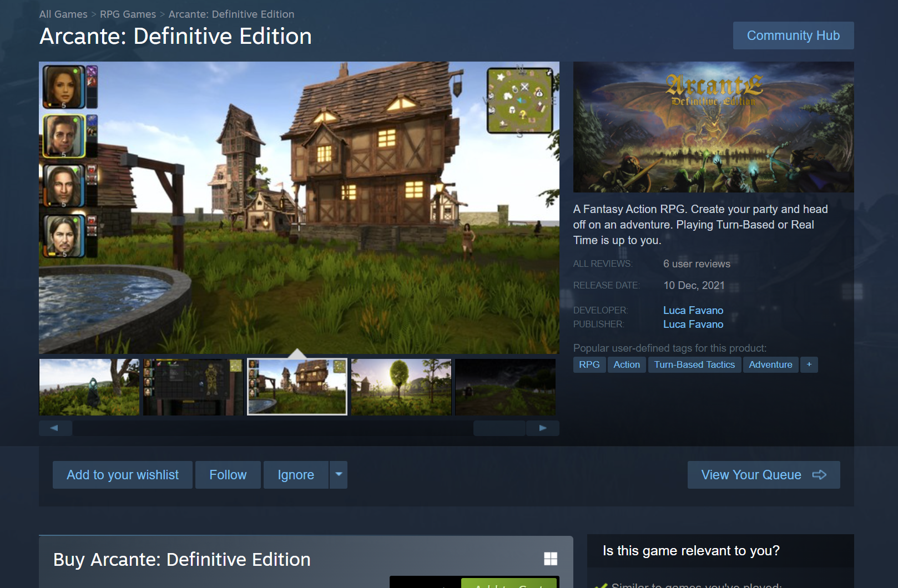Click Buy Arcante: Definitive Edition heading
The height and width of the screenshot is (588, 898).
pos(181,560)
